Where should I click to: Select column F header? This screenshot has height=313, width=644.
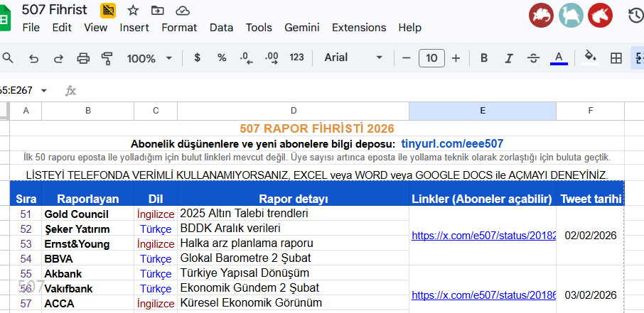(590, 111)
